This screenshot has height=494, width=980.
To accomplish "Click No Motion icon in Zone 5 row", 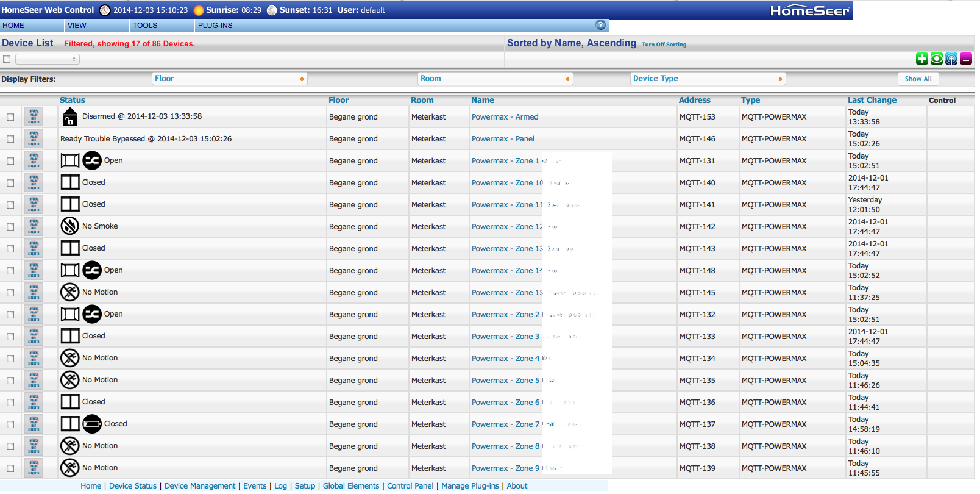I will point(70,380).
